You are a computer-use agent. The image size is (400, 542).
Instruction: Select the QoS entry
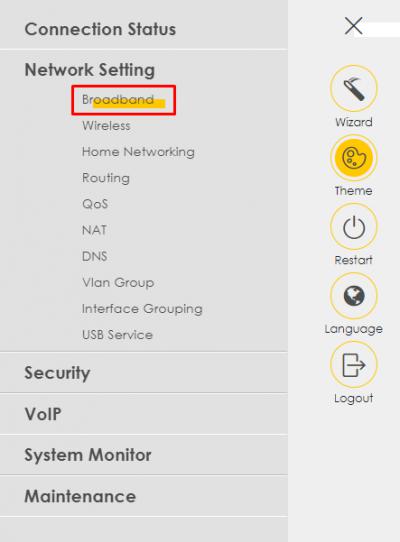click(x=95, y=204)
